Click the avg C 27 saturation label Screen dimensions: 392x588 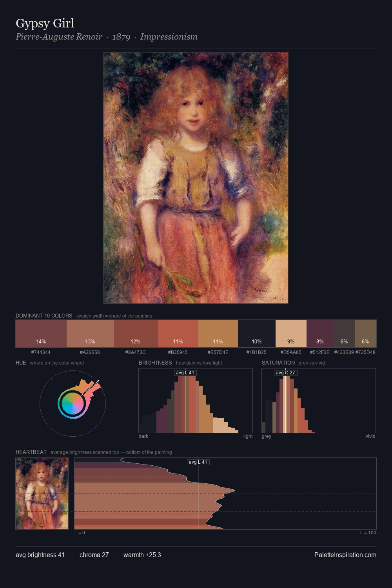tap(285, 373)
